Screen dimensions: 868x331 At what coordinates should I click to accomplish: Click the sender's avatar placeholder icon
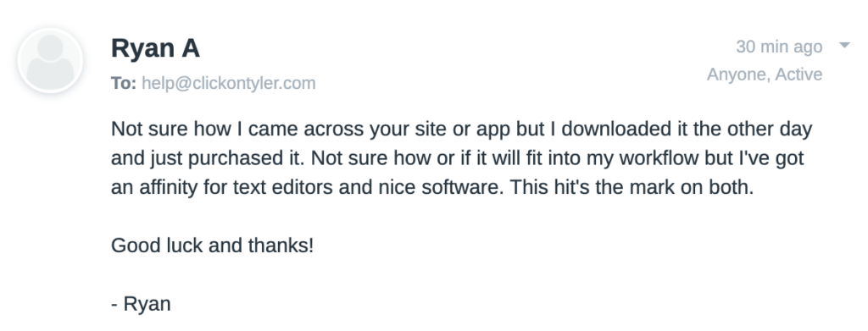(50, 61)
